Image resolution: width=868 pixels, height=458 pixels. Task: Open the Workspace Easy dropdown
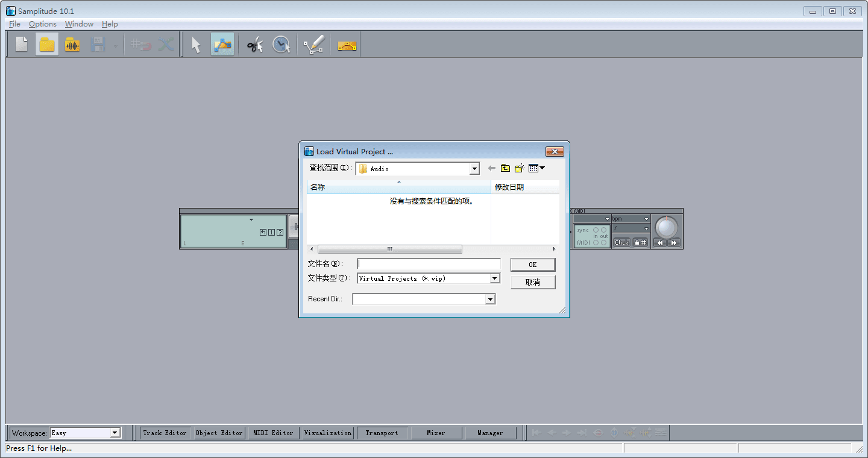coord(115,433)
